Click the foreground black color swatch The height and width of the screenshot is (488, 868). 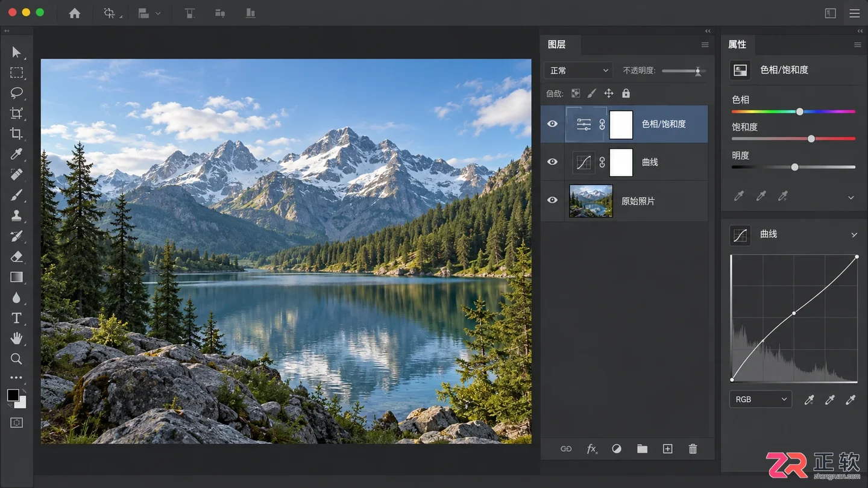(x=13, y=395)
